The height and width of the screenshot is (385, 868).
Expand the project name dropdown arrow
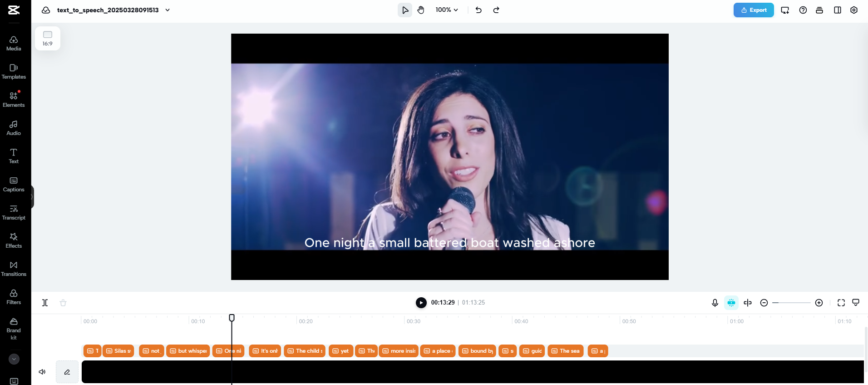click(x=168, y=10)
